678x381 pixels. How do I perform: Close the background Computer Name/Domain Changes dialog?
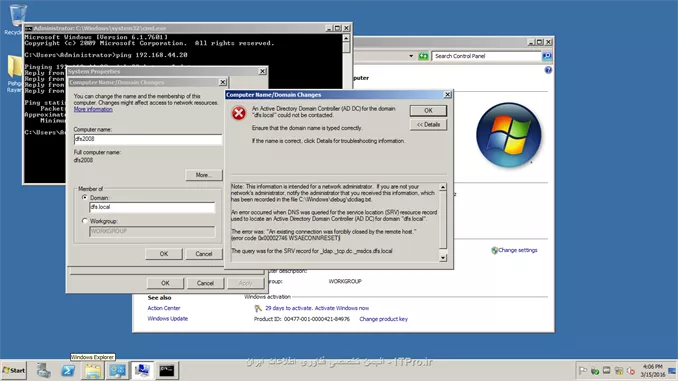(223, 82)
